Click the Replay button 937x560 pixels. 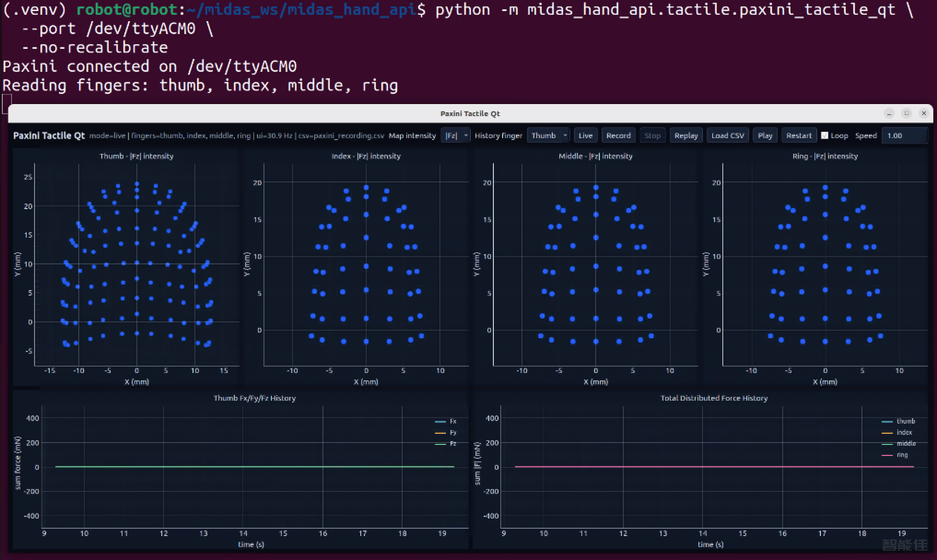coord(686,135)
